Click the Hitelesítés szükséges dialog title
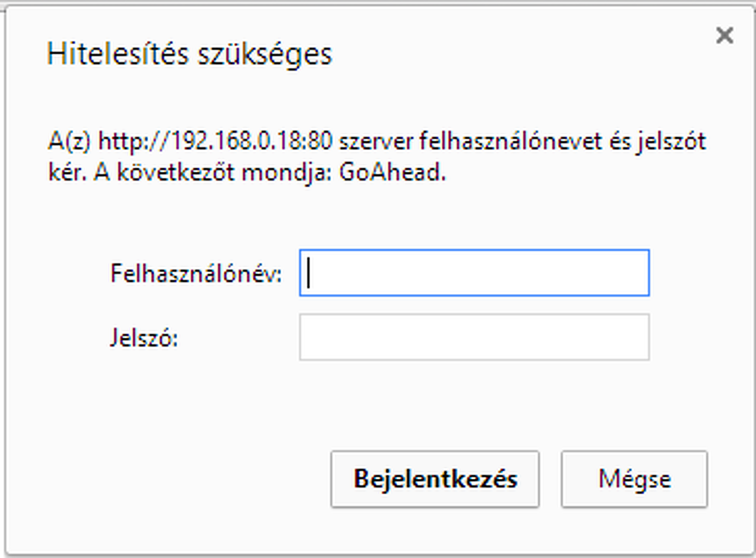 pyautogui.click(x=190, y=54)
